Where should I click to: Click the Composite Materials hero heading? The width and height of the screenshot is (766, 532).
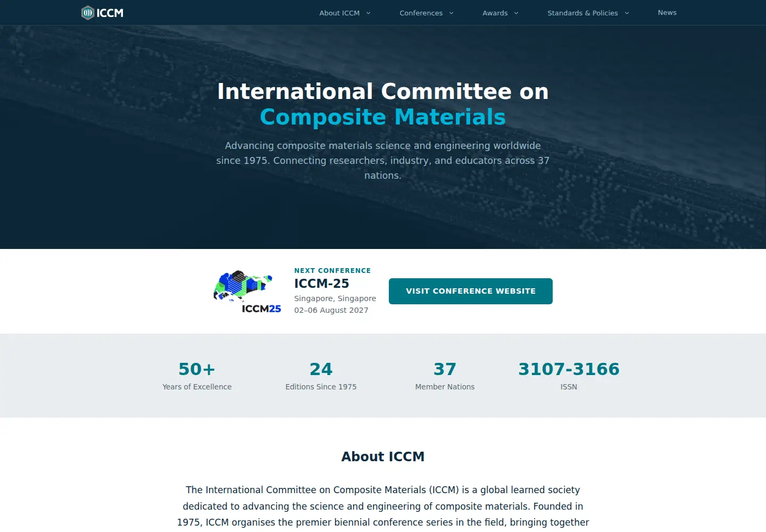pos(383,117)
